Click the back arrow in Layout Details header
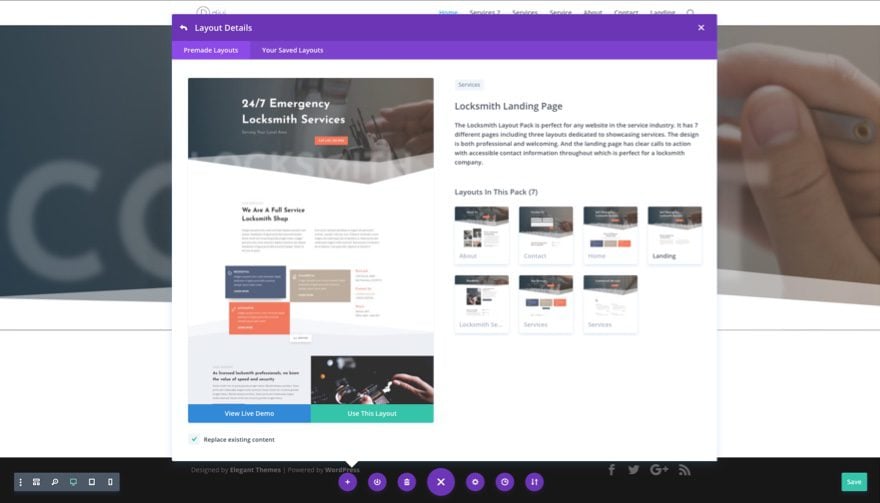 (184, 28)
